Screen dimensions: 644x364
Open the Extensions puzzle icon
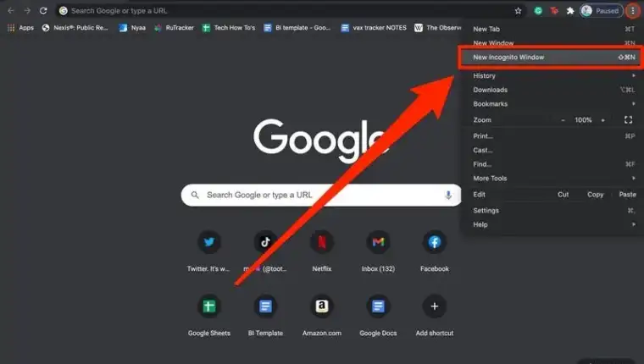point(570,11)
